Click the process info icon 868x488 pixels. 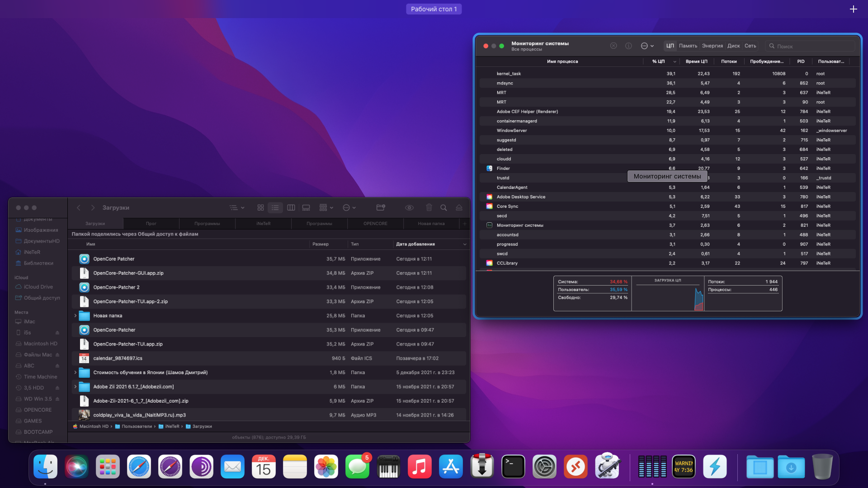(x=628, y=46)
